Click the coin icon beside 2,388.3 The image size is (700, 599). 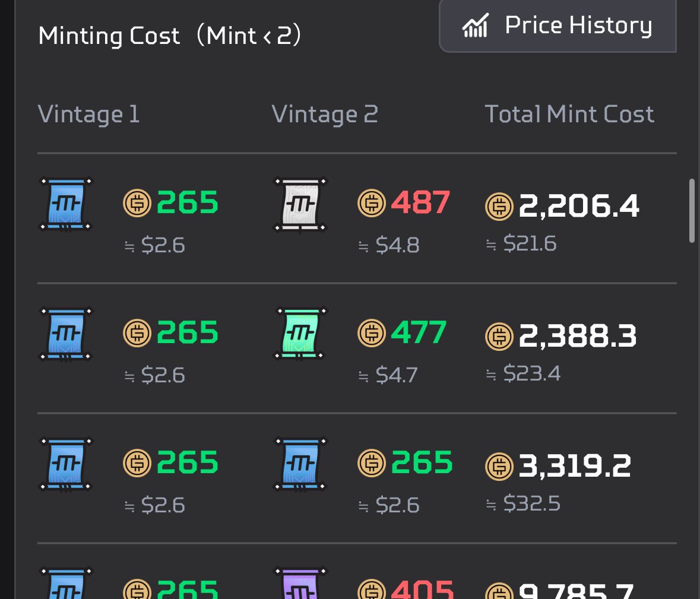499,336
